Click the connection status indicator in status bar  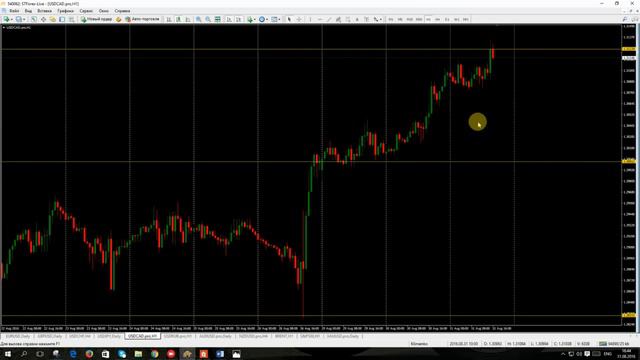(615, 344)
